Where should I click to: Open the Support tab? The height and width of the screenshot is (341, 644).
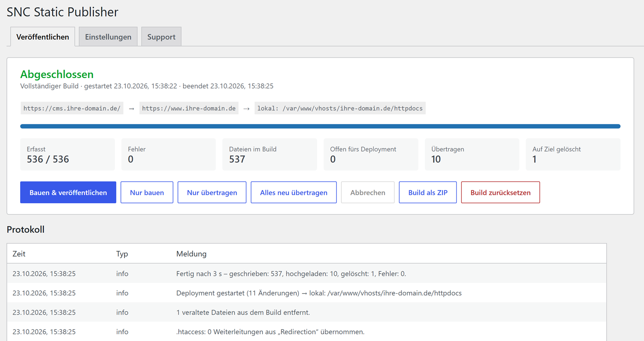[x=161, y=37]
